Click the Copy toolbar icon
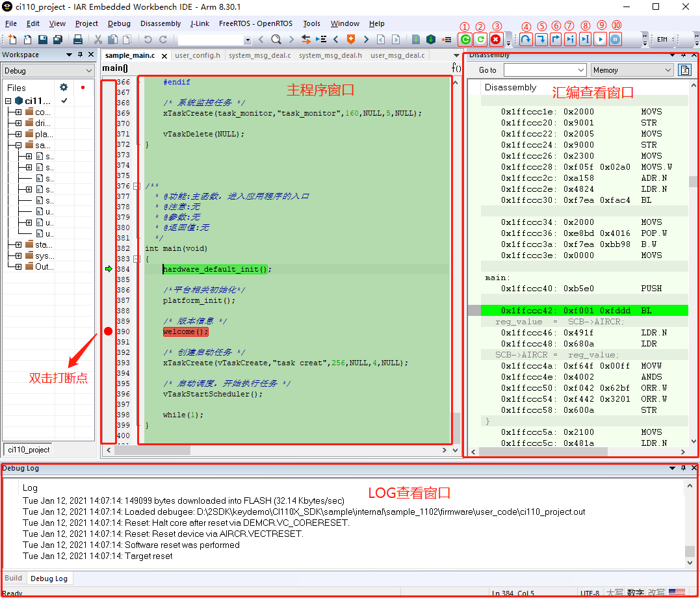 [x=112, y=40]
